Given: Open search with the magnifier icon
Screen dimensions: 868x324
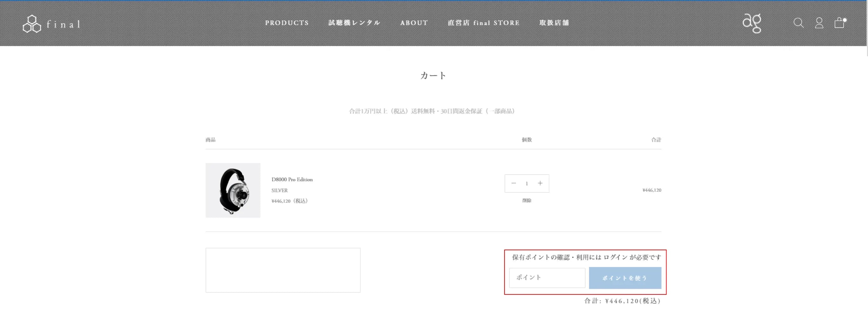Looking at the screenshot, I should click(798, 23).
